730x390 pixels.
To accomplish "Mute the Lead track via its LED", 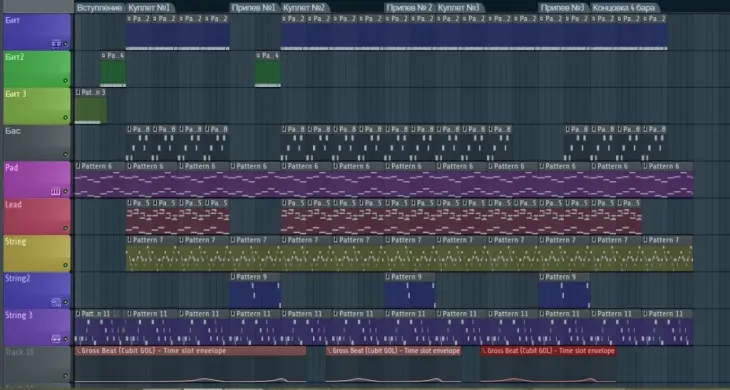I will (x=65, y=228).
